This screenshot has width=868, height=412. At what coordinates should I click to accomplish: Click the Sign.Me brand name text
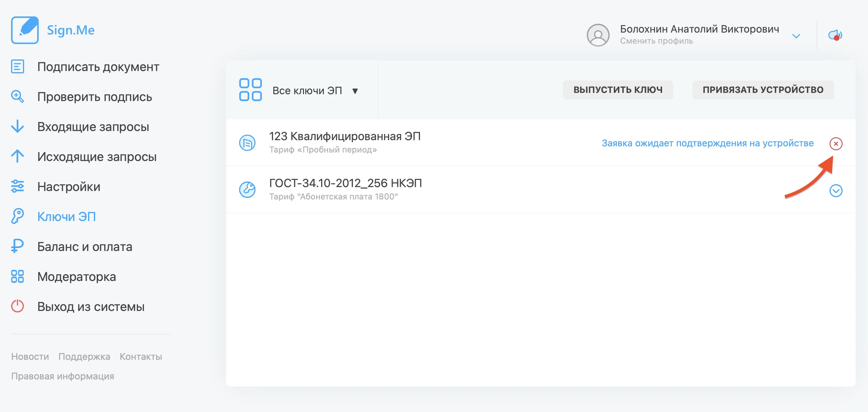71,30
